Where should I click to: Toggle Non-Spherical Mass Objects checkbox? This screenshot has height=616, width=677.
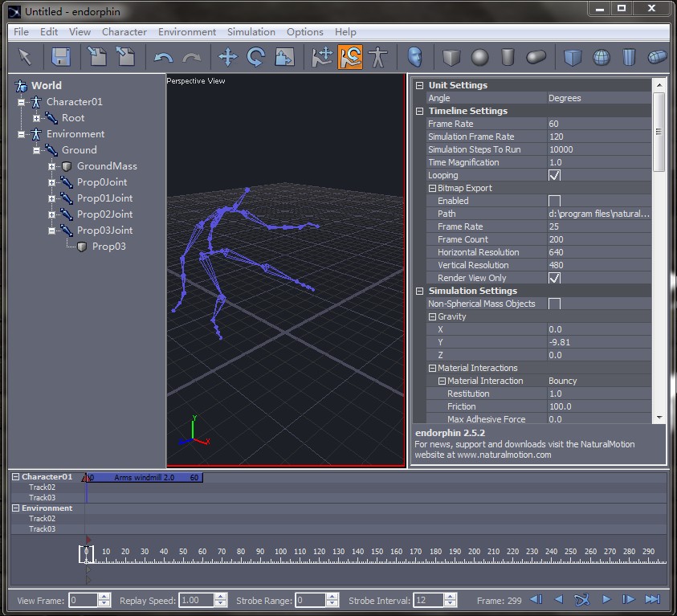pyautogui.click(x=554, y=304)
